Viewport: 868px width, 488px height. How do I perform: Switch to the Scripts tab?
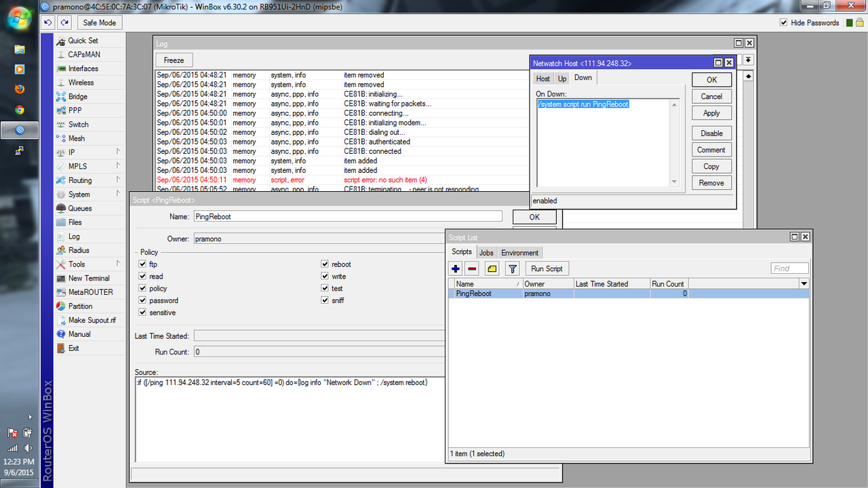(462, 252)
